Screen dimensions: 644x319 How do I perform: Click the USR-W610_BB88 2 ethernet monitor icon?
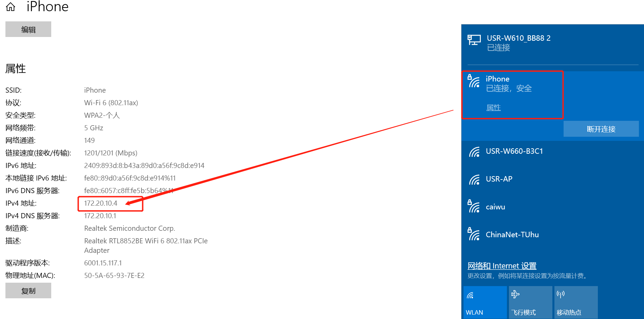[x=474, y=40]
